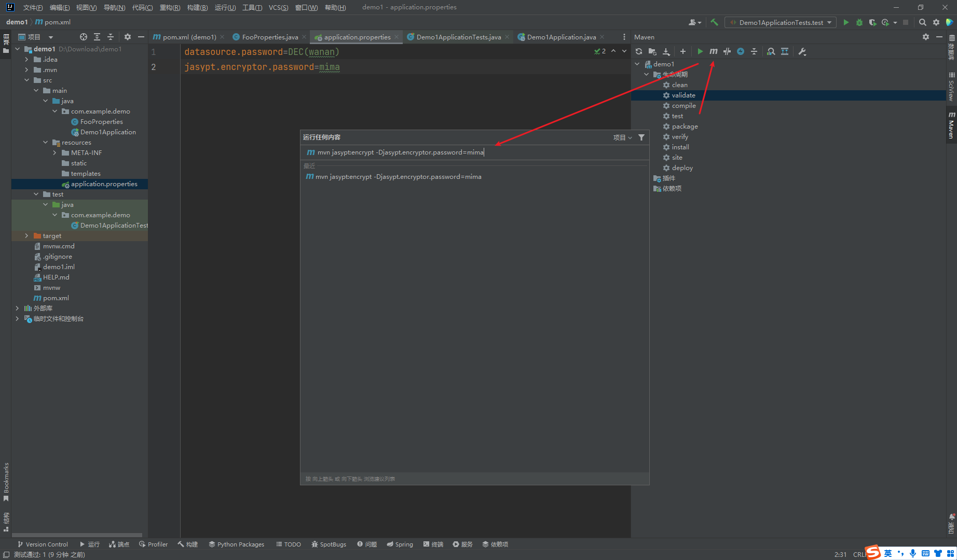This screenshot has width=957, height=560.
Task: Open project panel gear options
Action: pyautogui.click(x=128, y=37)
